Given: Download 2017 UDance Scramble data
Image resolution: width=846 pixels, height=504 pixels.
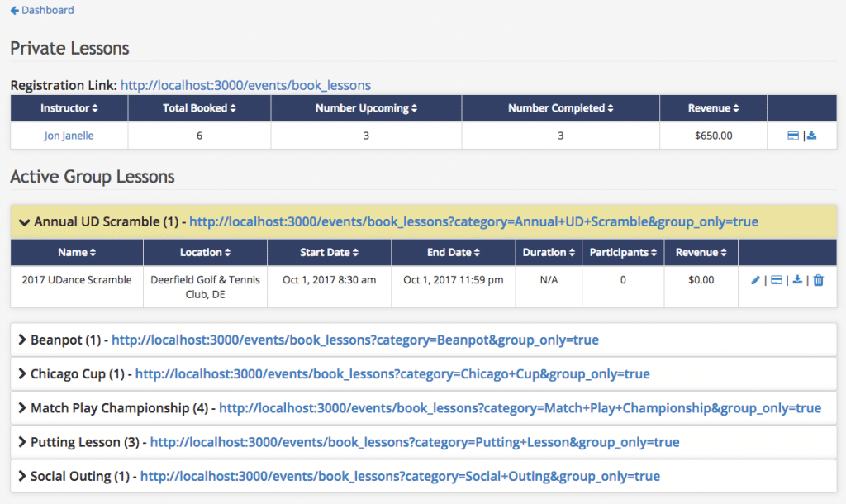Looking at the screenshot, I should pyautogui.click(x=797, y=279).
